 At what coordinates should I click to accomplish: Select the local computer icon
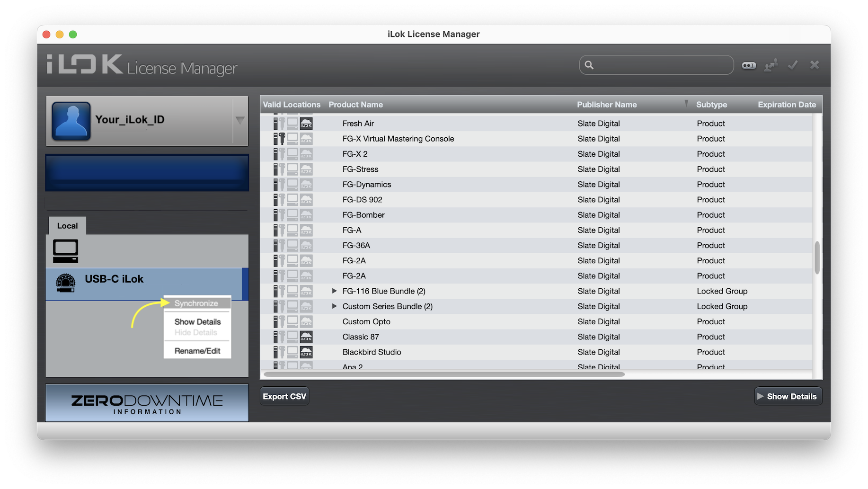(x=65, y=251)
